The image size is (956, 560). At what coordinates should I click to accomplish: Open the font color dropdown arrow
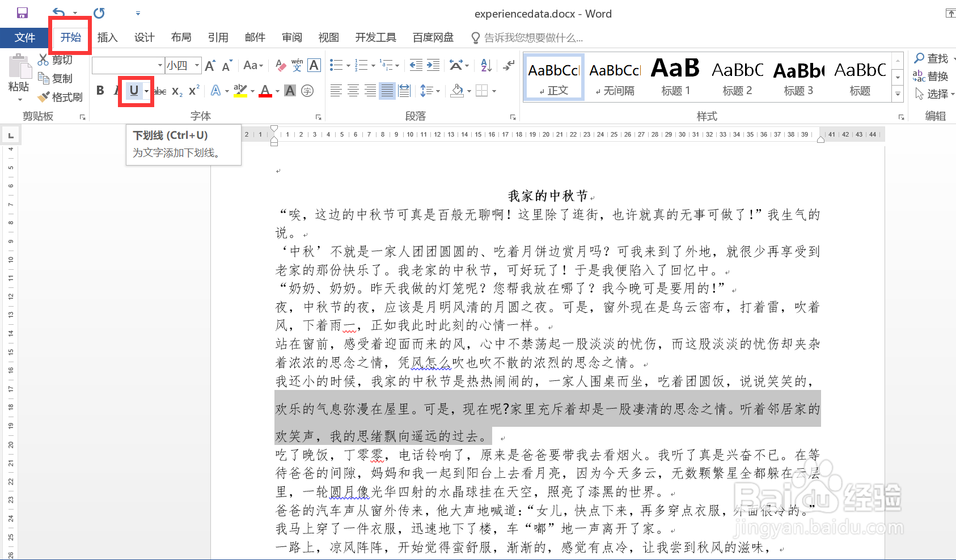(277, 91)
